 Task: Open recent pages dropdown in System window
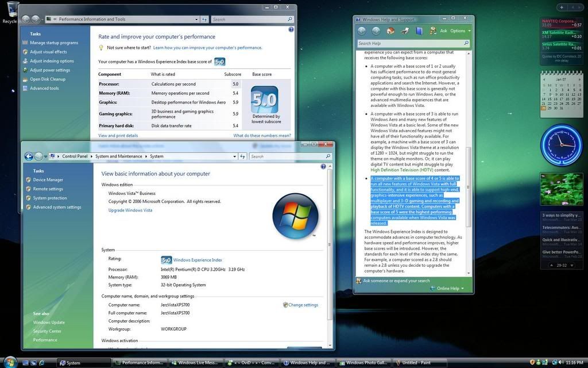(46, 156)
